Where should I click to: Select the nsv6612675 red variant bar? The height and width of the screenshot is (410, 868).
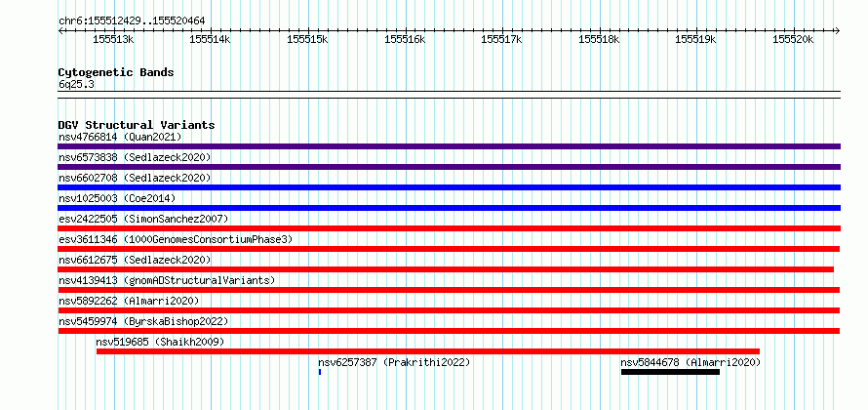(x=446, y=269)
